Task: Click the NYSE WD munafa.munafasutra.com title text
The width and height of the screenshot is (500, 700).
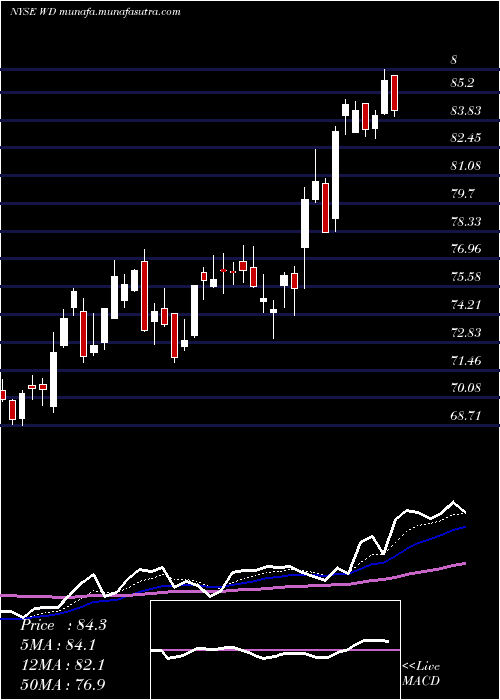Action: click(x=95, y=12)
